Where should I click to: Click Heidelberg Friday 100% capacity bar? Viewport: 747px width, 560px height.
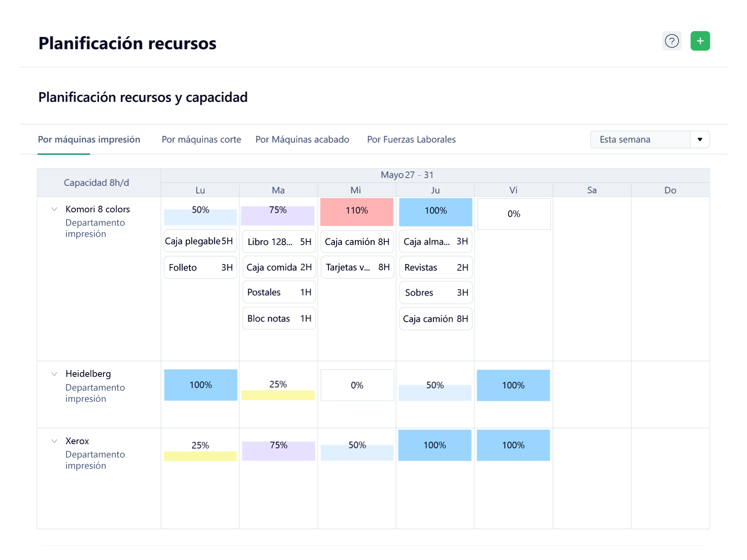click(x=513, y=385)
